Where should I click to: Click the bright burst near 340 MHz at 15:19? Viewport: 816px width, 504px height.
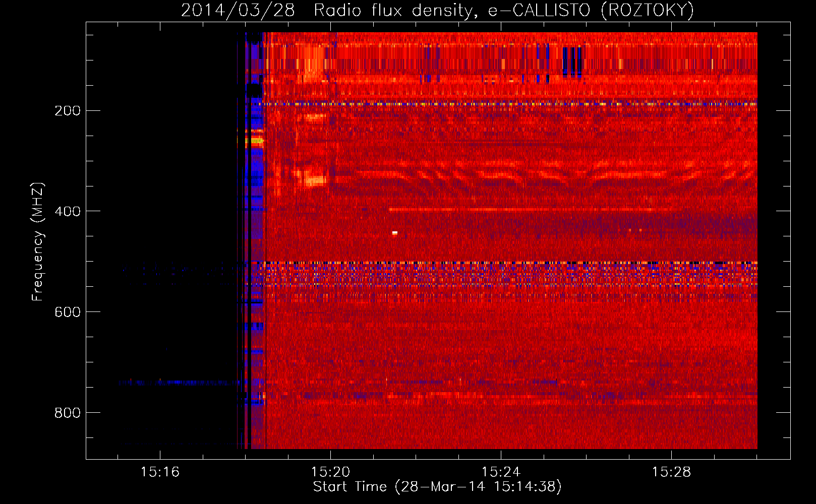pos(316,180)
